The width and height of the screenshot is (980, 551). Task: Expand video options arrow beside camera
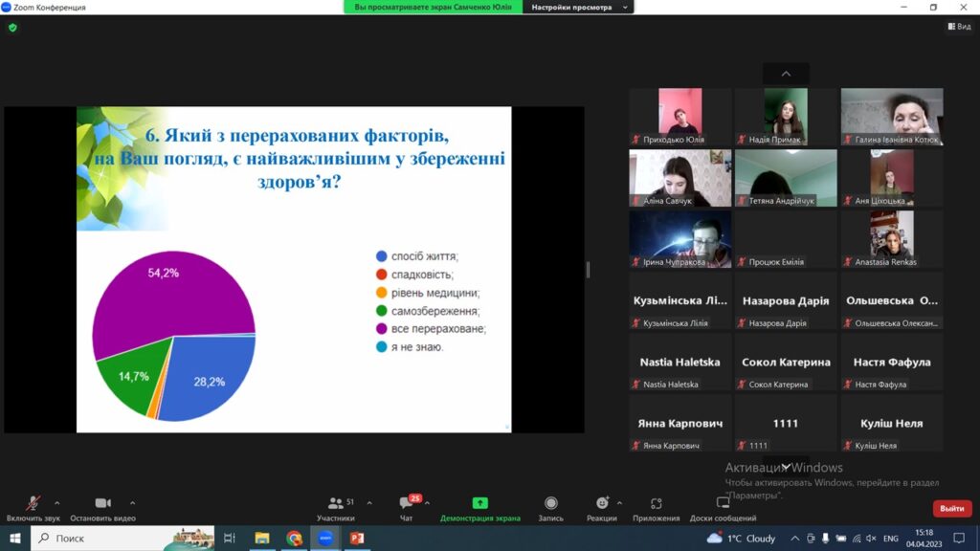pyautogui.click(x=132, y=502)
